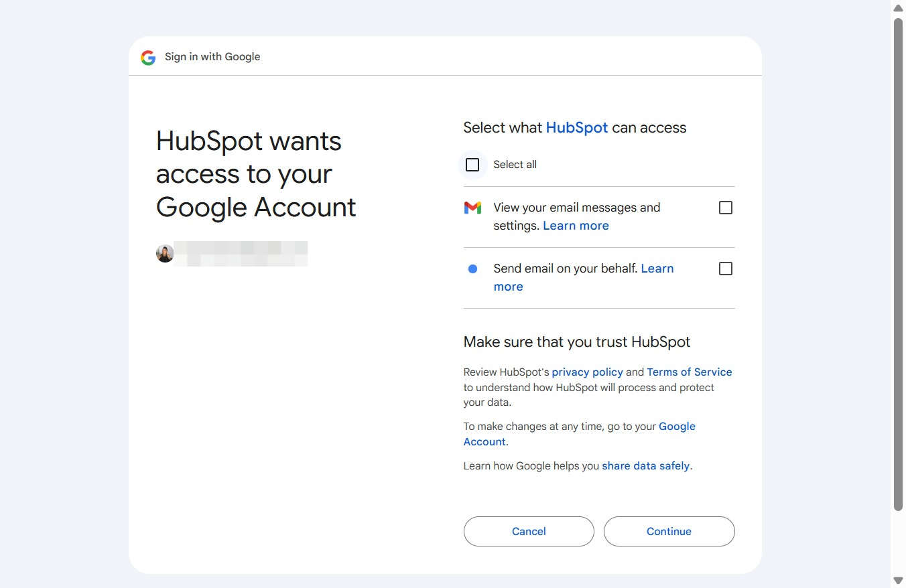The image size is (906, 588).
Task: Tick the Select all checkbox
Action: (472, 165)
